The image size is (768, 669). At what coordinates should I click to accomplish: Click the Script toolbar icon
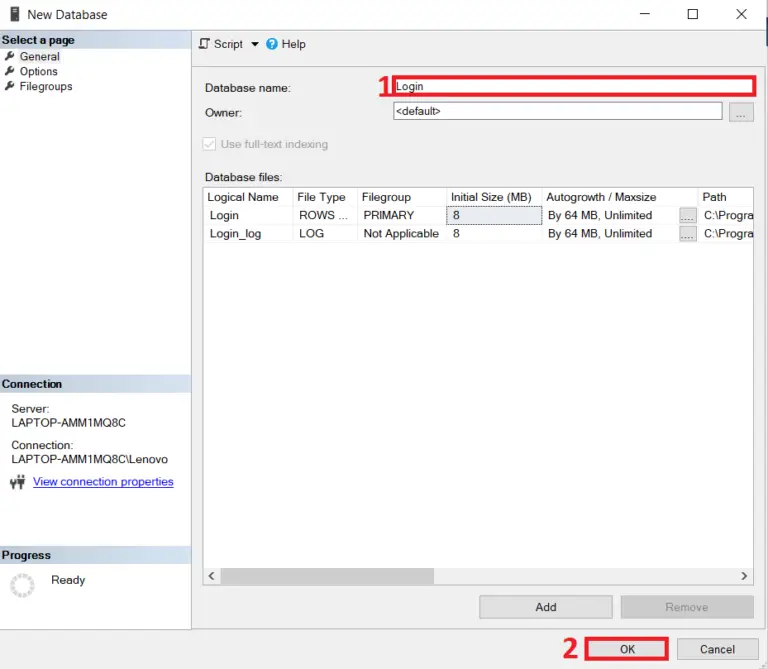(204, 44)
